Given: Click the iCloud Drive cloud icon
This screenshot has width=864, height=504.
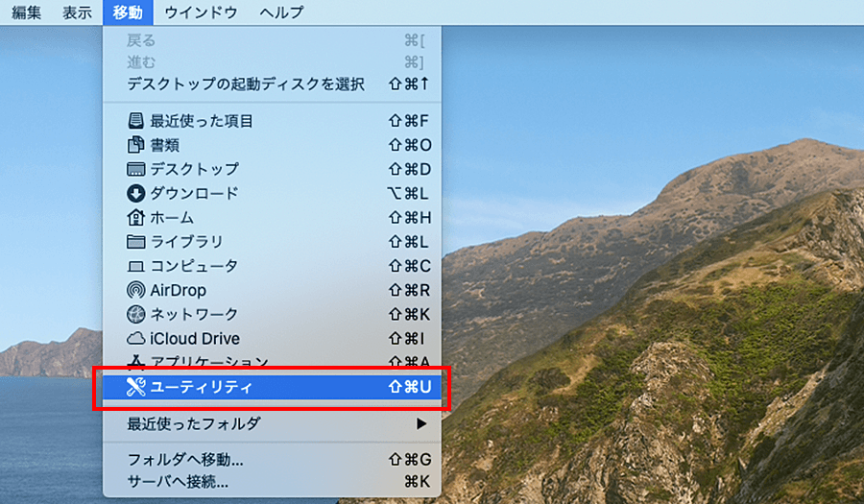Looking at the screenshot, I should pos(135,339).
